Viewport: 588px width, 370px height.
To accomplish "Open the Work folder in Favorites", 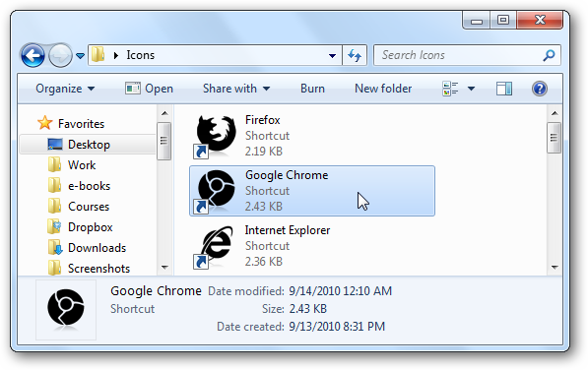I will pos(82,165).
